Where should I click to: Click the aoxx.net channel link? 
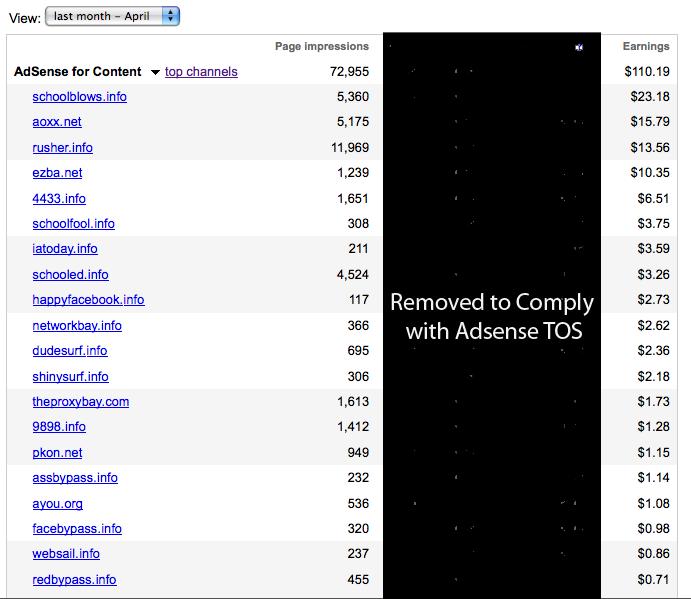tap(57, 122)
